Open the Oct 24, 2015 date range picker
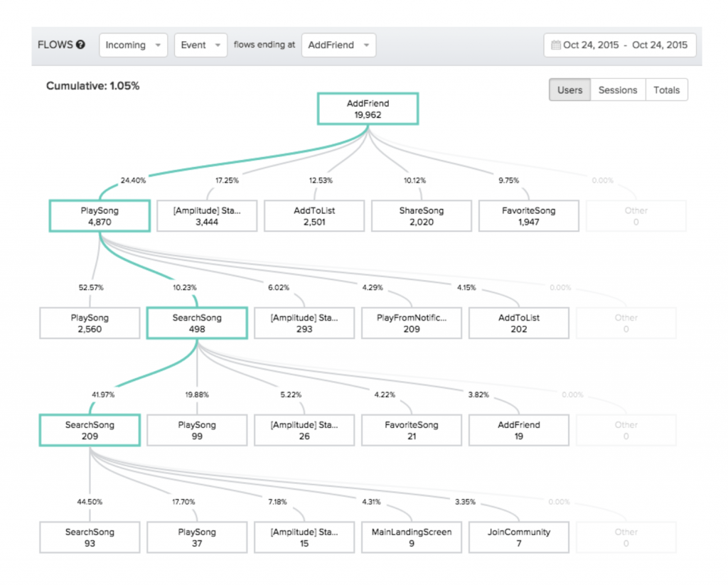This screenshot has width=728, height=585. click(x=620, y=45)
